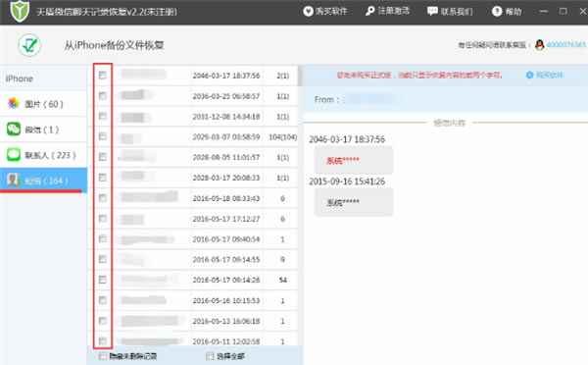Check the row dated 2028-08-05 11:01:57
588x365 pixels.
102,157
